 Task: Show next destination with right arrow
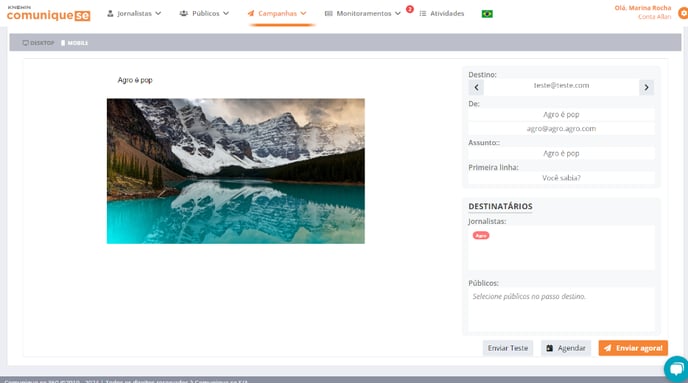646,87
